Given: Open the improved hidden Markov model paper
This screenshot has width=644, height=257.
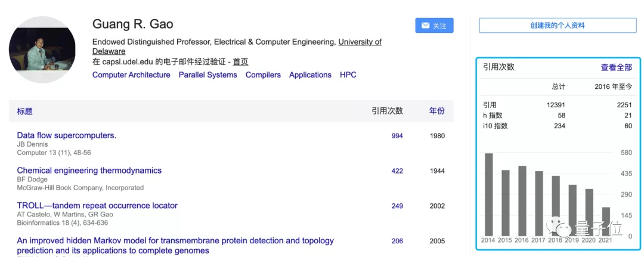Looking at the screenshot, I should click(175, 241).
